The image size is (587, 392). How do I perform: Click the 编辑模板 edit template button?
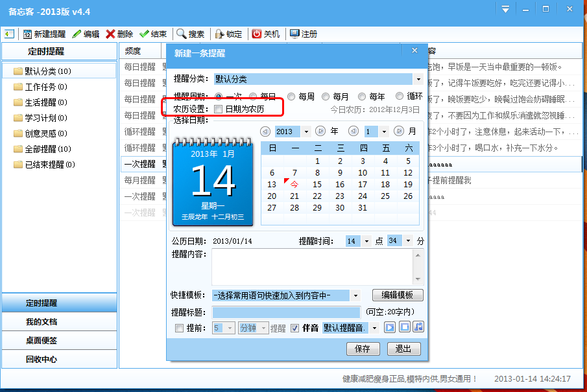pos(398,295)
